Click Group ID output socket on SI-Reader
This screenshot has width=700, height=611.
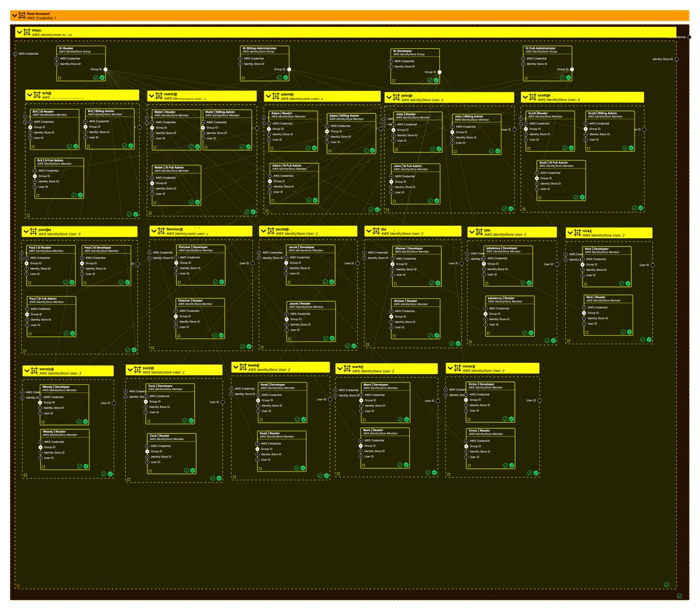coord(106,69)
